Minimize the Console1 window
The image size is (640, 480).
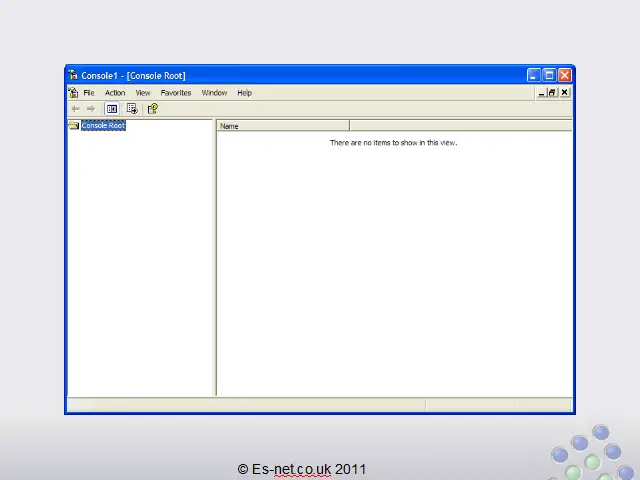533,75
